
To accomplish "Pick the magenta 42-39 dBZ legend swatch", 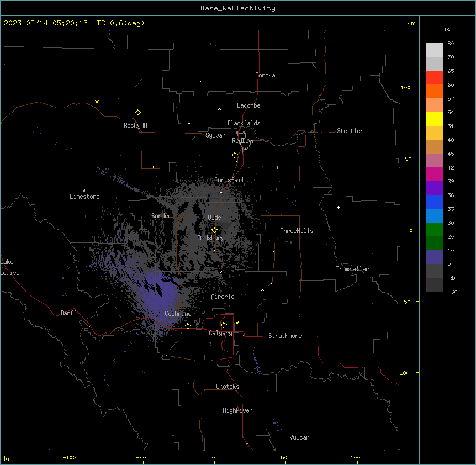I will click(434, 174).
